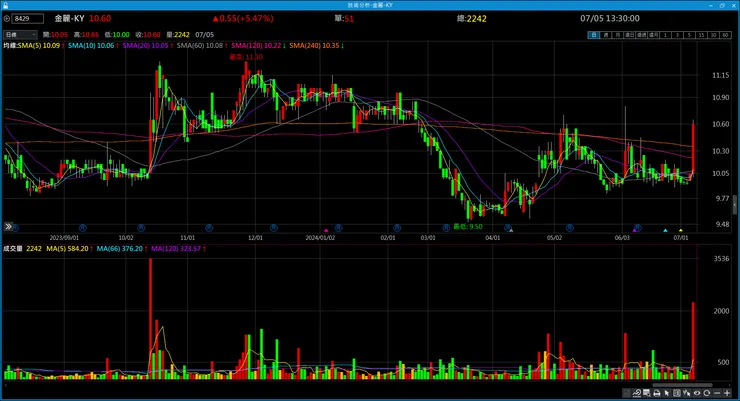This screenshot has height=401, width=740.
Task: Click the cyan triangle marker before 07/01
Action: click(x=665, y=230)
